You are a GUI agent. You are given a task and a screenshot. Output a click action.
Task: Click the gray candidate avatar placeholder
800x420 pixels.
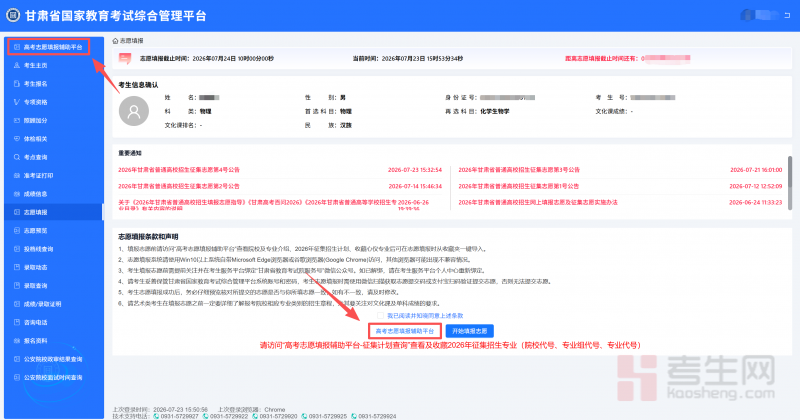click(134, 111)
